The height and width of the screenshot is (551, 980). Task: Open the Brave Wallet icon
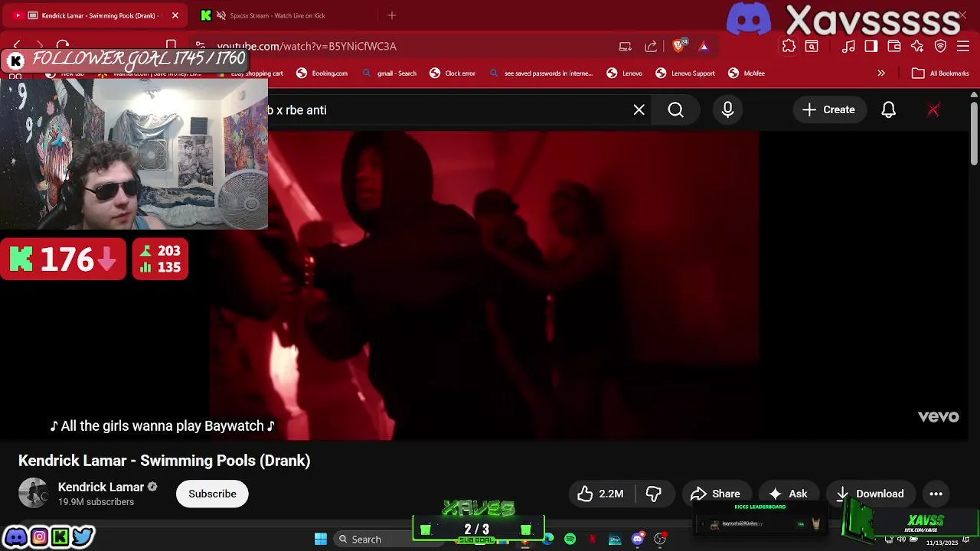pyautogui.click(x=894, y=46)
